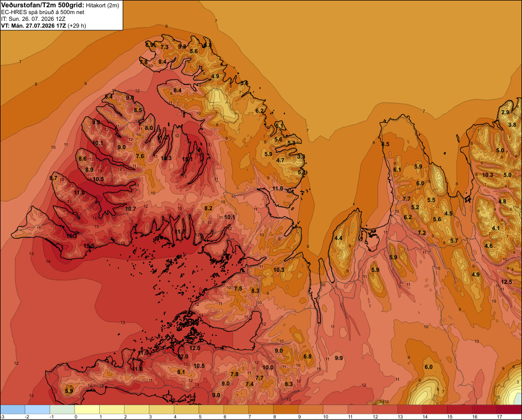
Task: Click the temperature value '8.0' on the map
Action: coord(149,128)
